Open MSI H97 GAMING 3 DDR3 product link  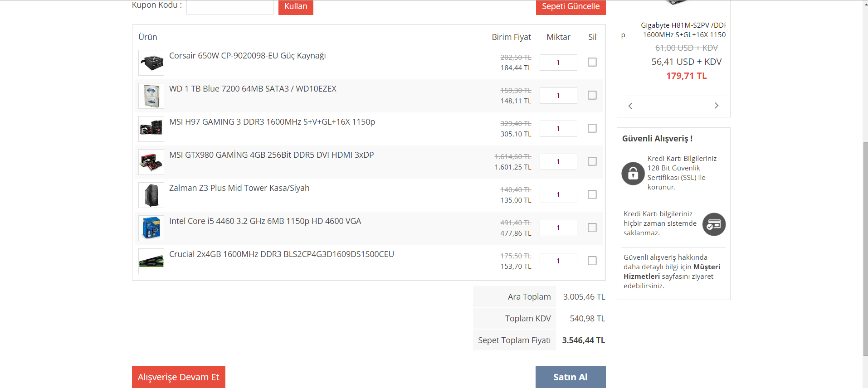272,122
